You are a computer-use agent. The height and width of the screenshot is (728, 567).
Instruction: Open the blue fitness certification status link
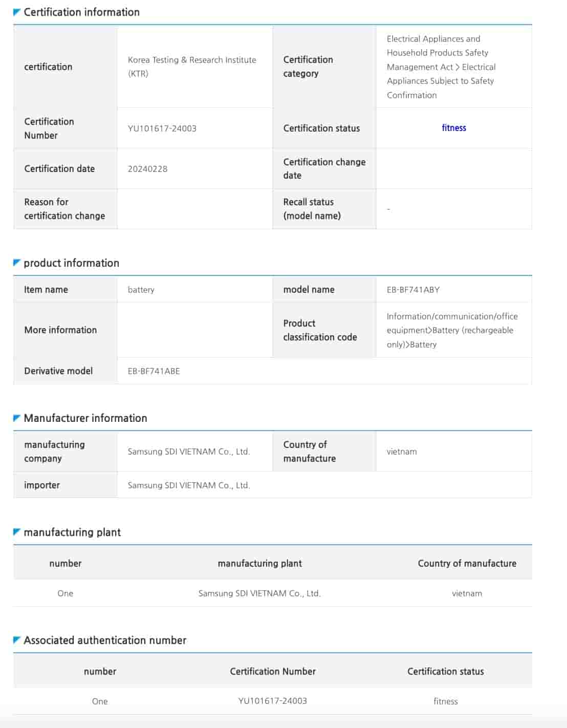[453, 128]
